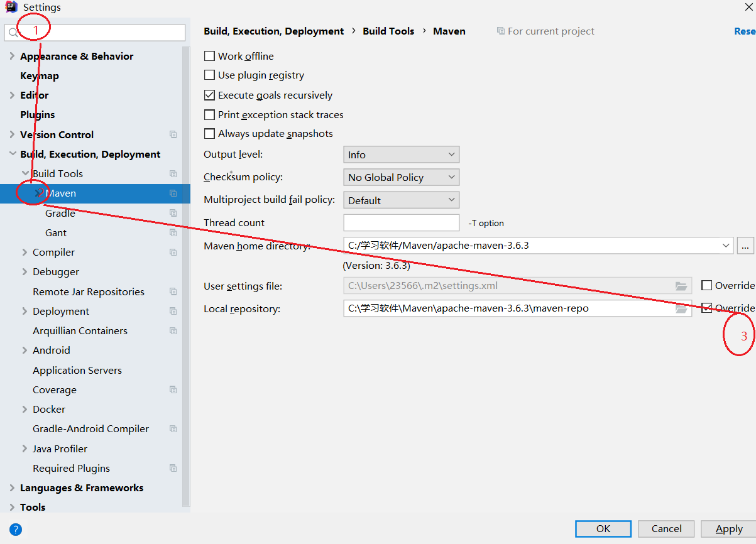Click the folder browse icon for User settings file
The width and height of the screenshot is (756, 544).
coord(681,286)
